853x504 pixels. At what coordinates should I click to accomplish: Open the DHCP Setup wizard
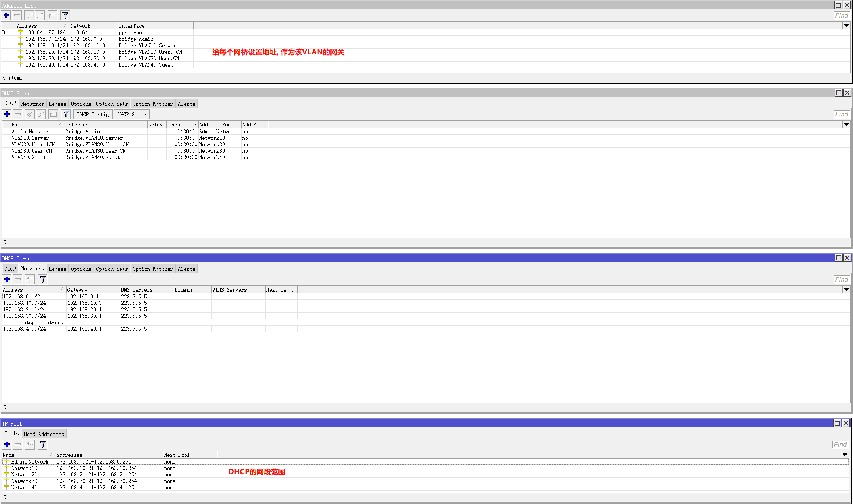(132, 115)
